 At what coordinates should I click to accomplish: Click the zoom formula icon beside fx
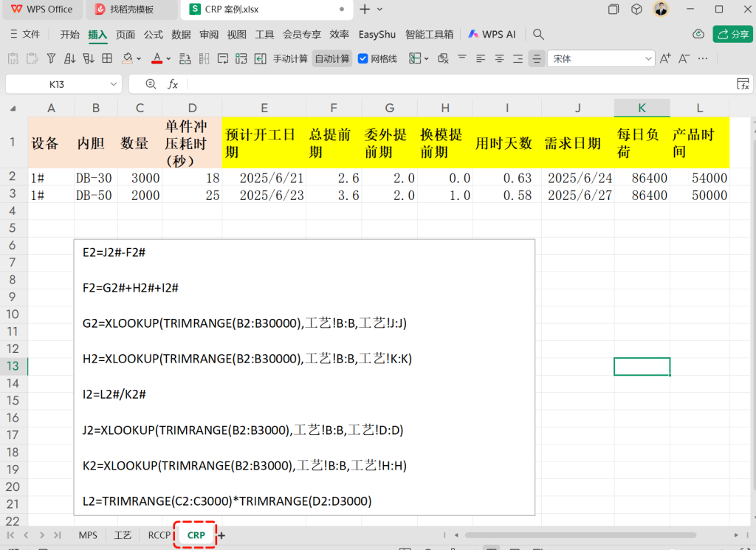(x=151, y=84)
